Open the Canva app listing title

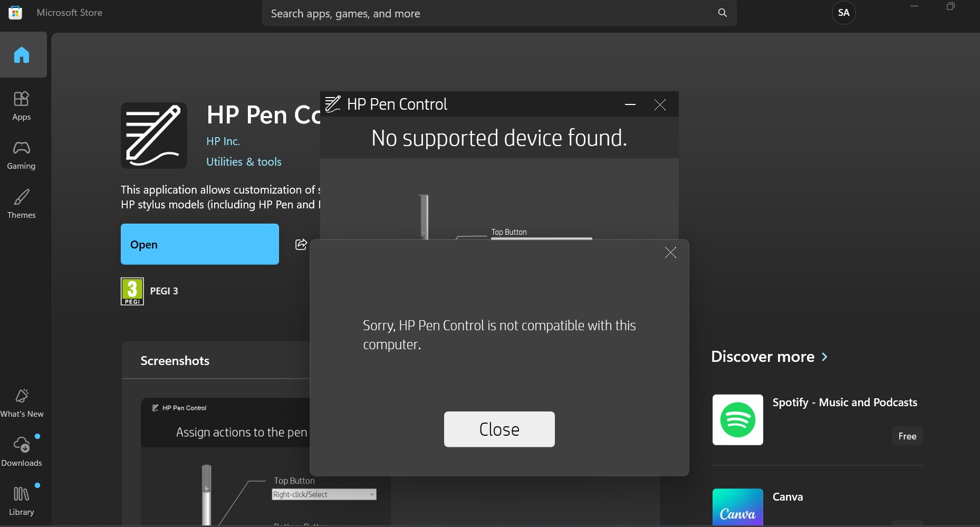click(787, 497)
